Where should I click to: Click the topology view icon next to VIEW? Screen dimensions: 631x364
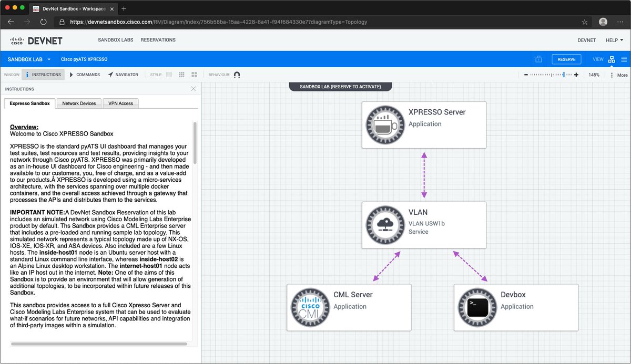pyautogui.click(x=611, y=59)
